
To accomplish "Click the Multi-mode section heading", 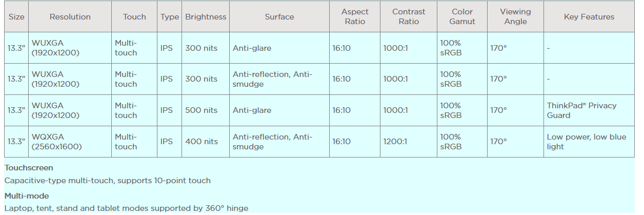I will (x=27, y=196).
